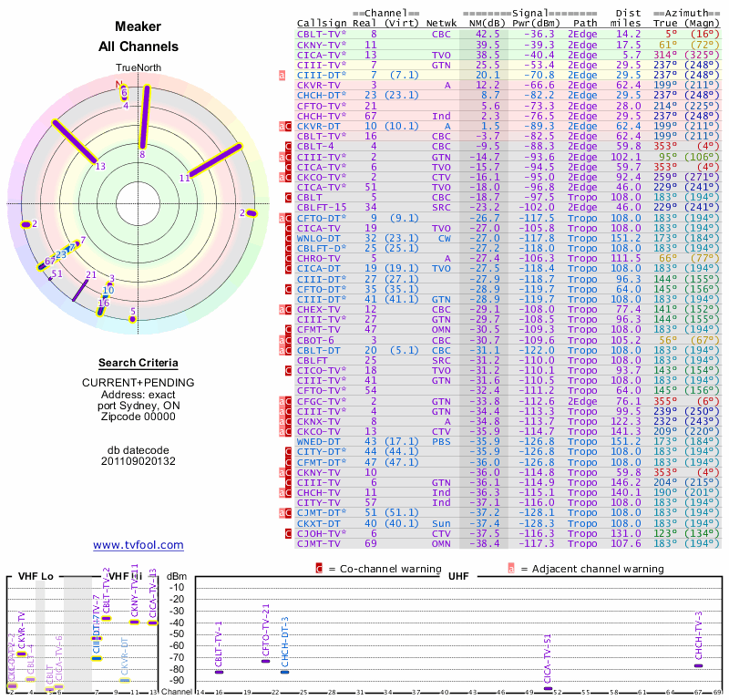Click the co-channel warning icon beside CICO-TV*

coord(289,370)
